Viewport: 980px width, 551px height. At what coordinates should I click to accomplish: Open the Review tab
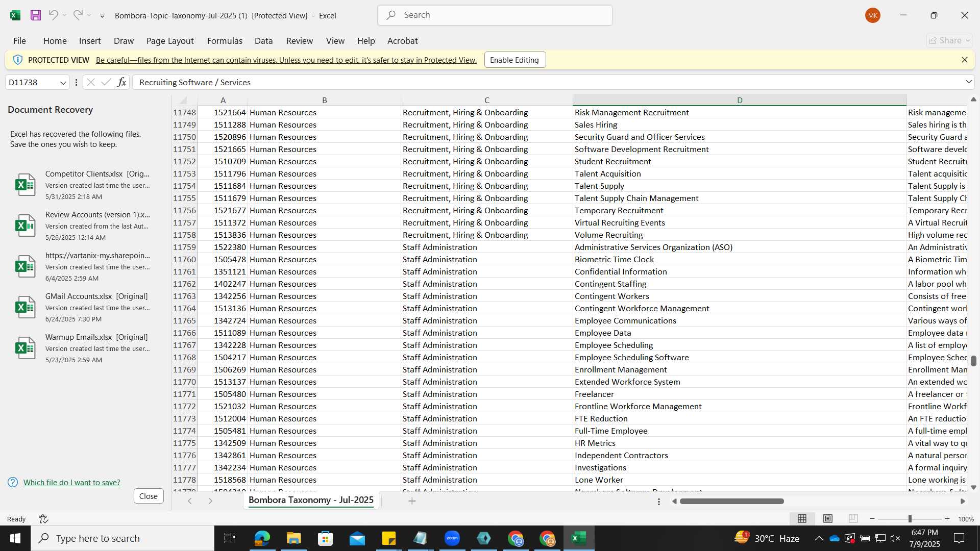(300, 41)
